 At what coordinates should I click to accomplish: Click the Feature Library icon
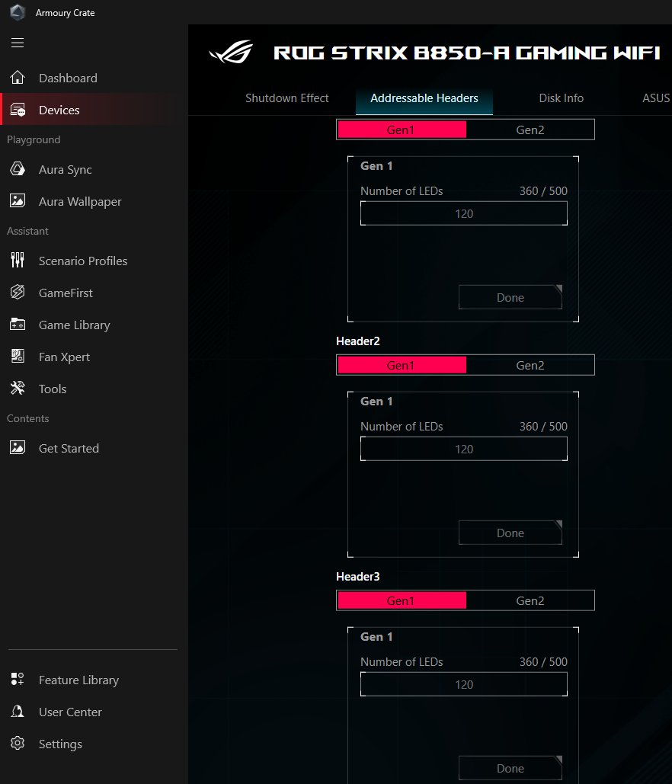coord(18,679)
